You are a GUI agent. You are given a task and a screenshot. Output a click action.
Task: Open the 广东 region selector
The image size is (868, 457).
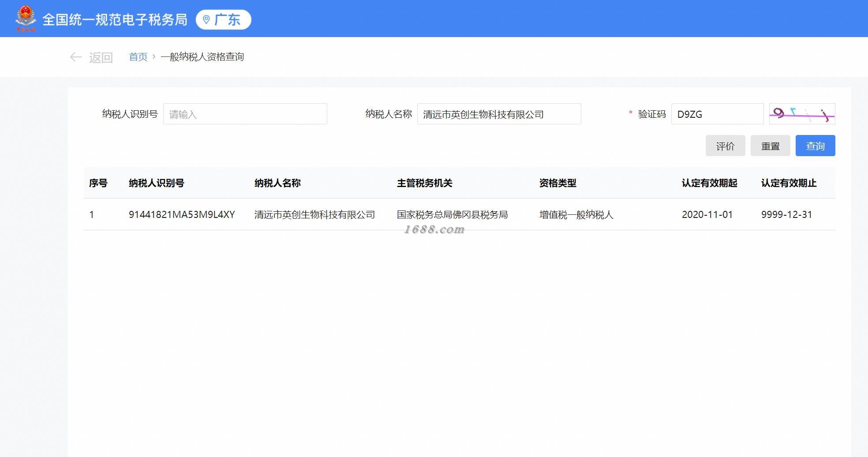point(223,19)
